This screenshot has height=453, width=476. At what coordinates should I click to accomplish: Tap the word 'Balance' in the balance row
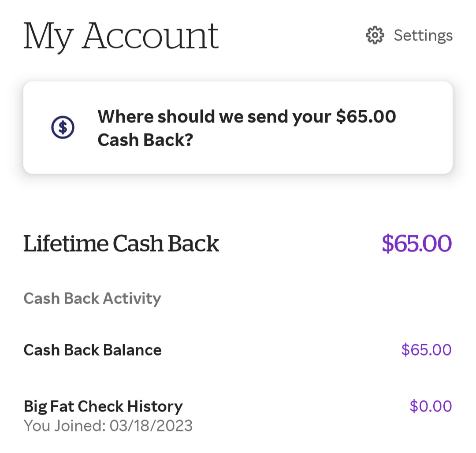click(x=133, y=350)
